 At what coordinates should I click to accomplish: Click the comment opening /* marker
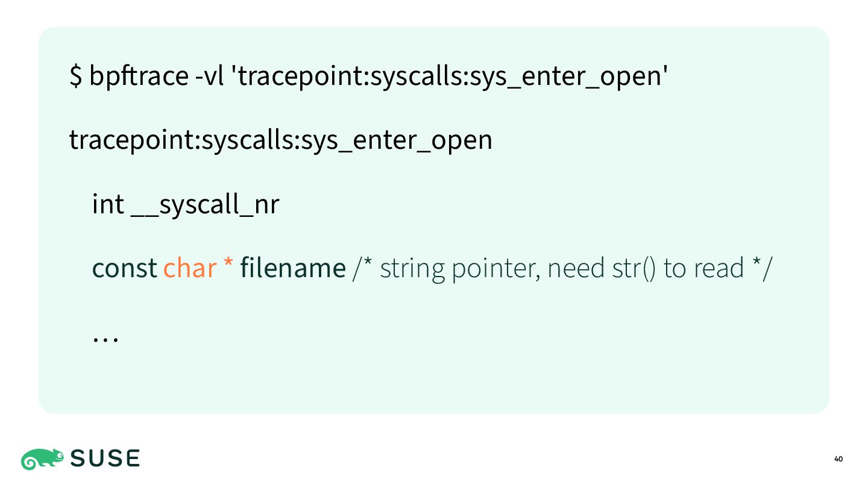tap(362, 268)
